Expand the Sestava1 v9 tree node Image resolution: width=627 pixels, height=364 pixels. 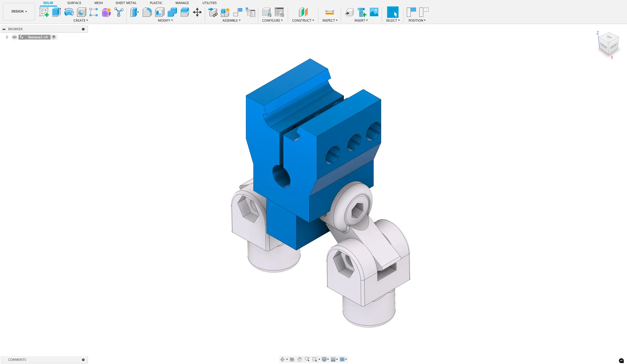click(7, 37)
